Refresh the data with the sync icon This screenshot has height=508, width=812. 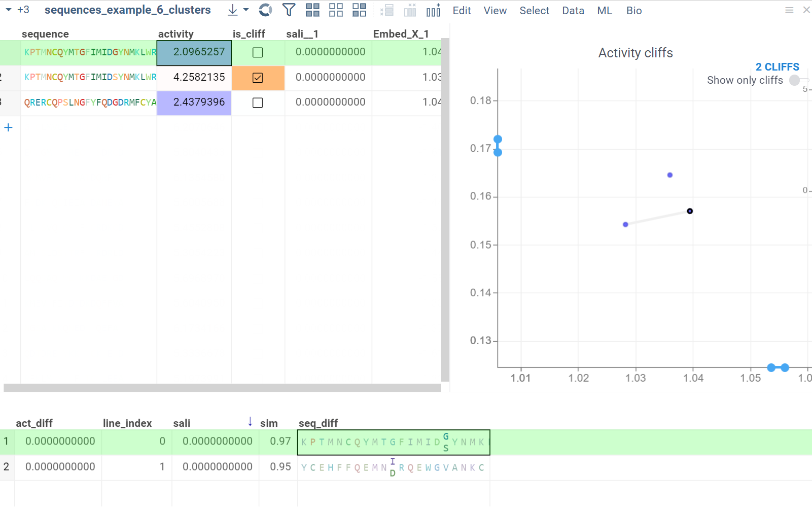[x=265, y=10]
